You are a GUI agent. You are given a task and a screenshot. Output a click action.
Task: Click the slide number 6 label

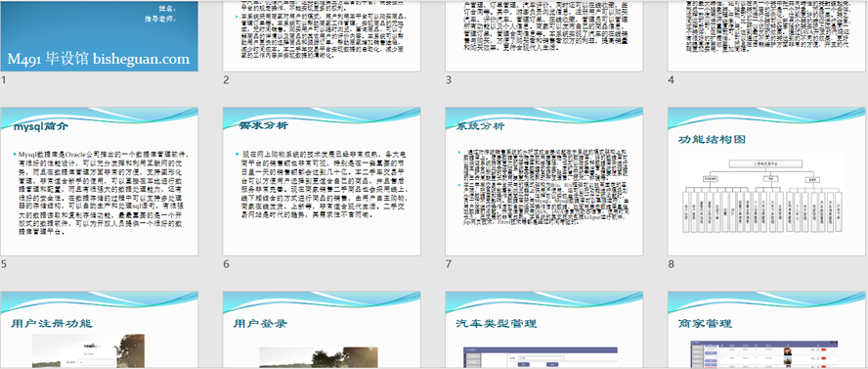click(x=226, y=264)
